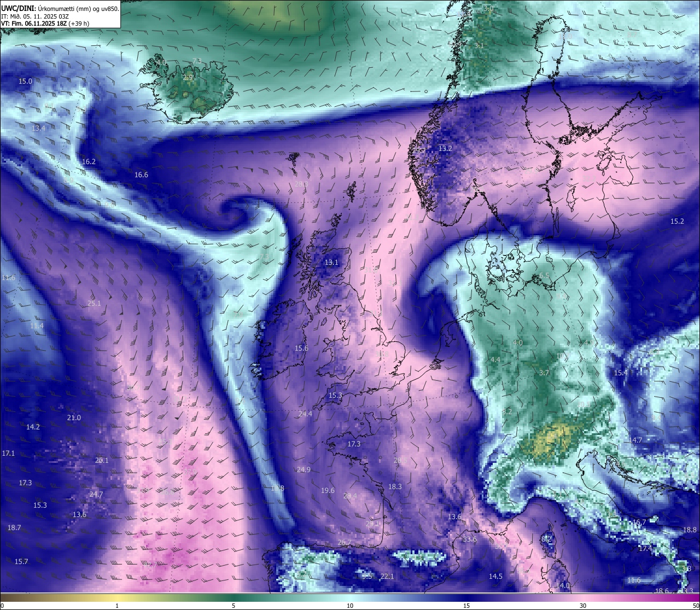Click the colorbar tick label "5"

(234, 606)
